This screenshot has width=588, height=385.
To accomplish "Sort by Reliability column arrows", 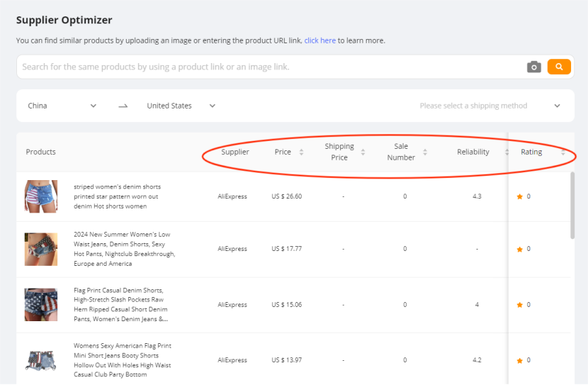I will [x=507, y=152].
